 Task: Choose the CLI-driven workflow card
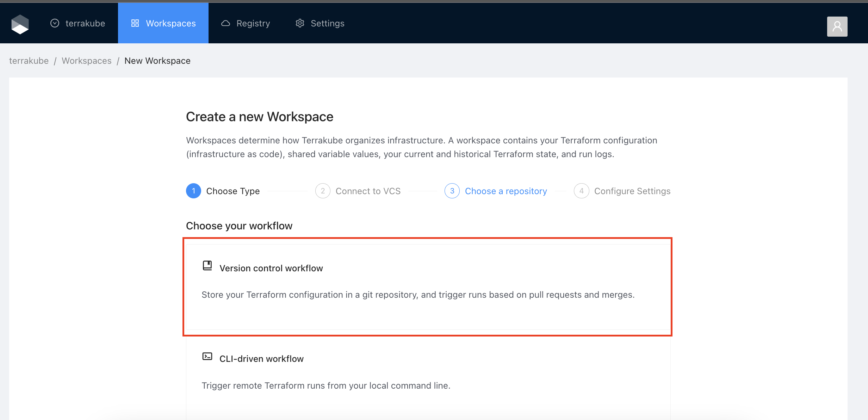(428, 373)
